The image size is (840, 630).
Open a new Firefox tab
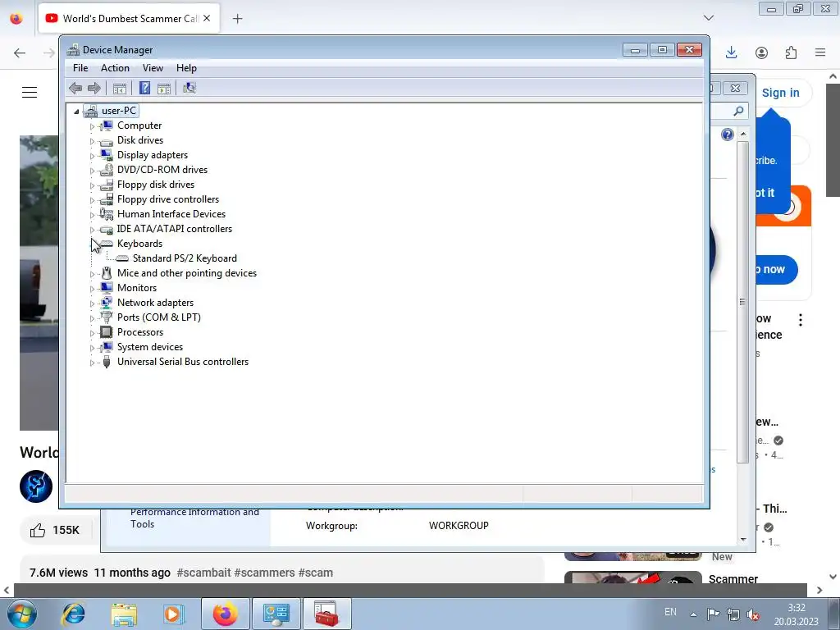[x=237, y=19]
